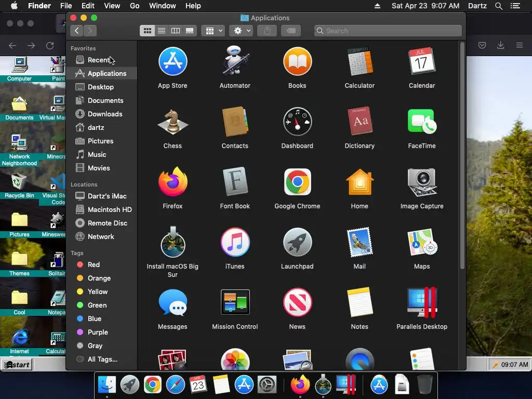The height and width of the screenshot is (399, 532).
Task: Open the Help menu
Action: 193,6
